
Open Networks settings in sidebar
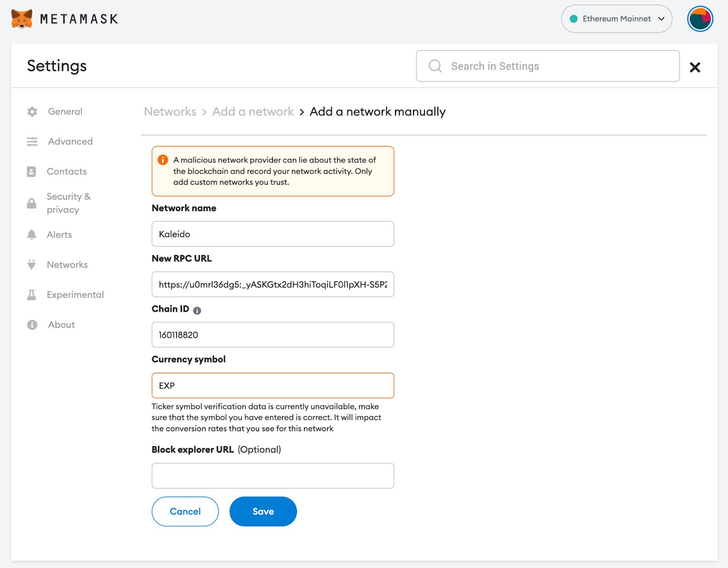[67, 265]
